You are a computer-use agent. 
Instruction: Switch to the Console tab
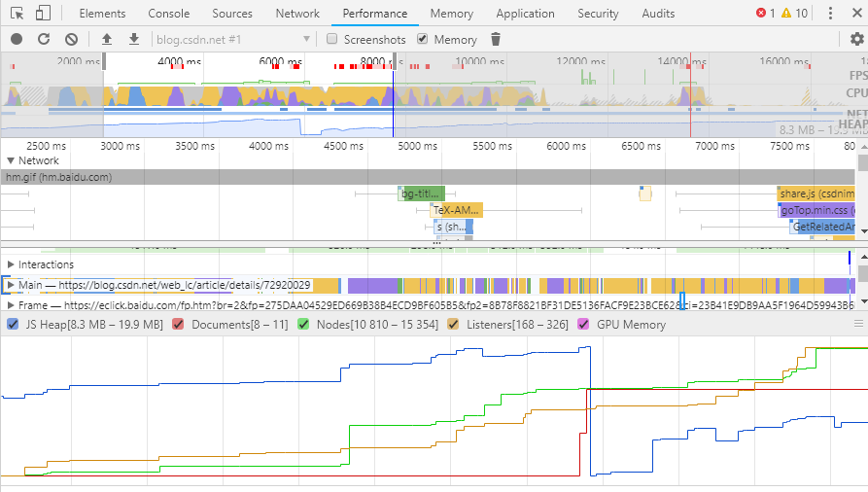(x=169, y=14)
